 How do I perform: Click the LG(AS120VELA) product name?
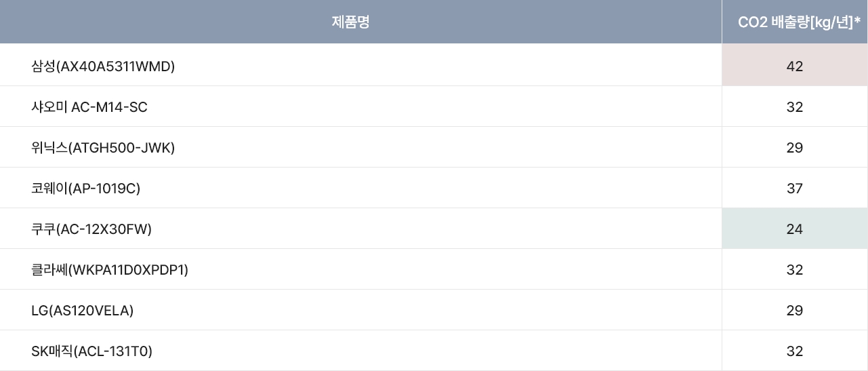pos(83,311)
